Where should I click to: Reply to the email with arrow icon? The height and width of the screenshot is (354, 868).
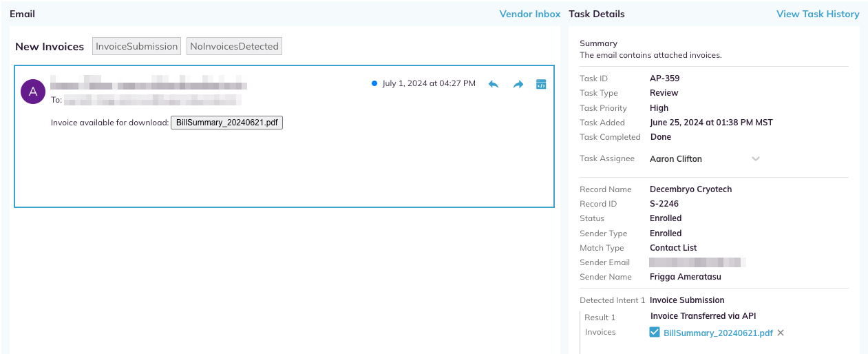click(x=493, y=84)
